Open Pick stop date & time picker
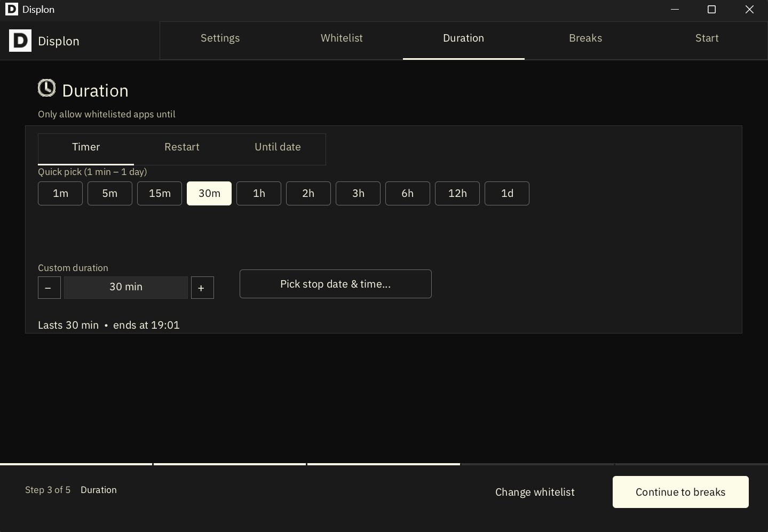Viewport: 768px width, 532px height. coord(336,284)
